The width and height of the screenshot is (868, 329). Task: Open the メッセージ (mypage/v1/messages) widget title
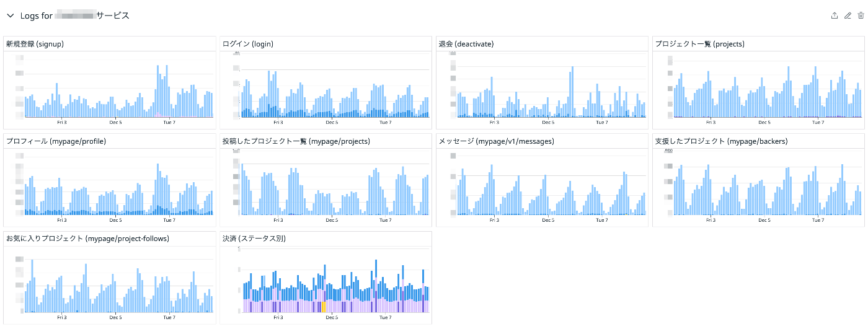pos(496,141)
